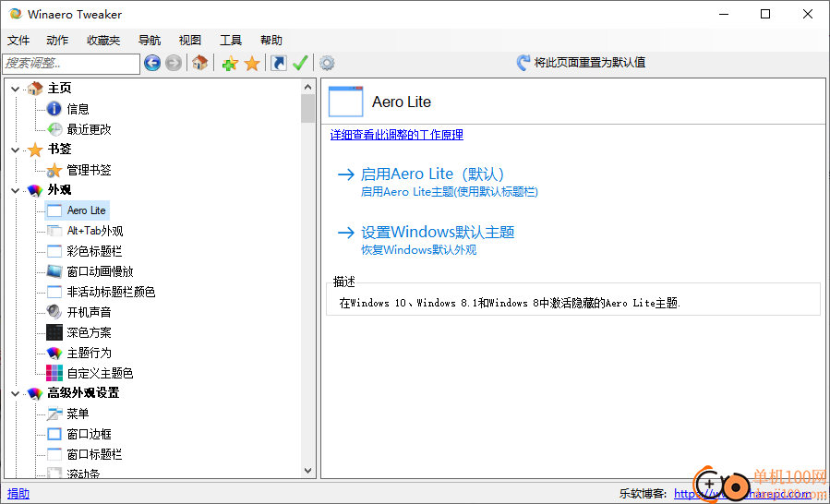Open the 捐助 donate link
The image size is (830, 504).
click(x=18, y=494)
